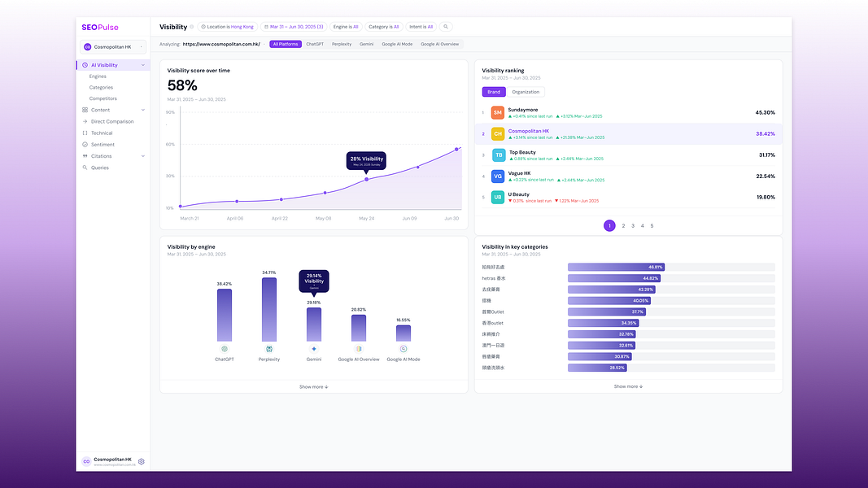Click the ChatGPT 38.42% bar
868x488 pixels.
[x=225, y=315]
